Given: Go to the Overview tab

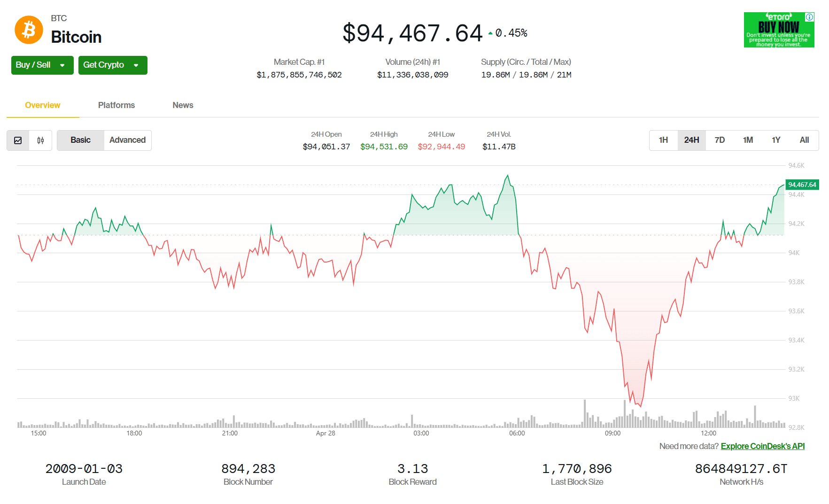Looking at the screenshot, I should 43,105.
